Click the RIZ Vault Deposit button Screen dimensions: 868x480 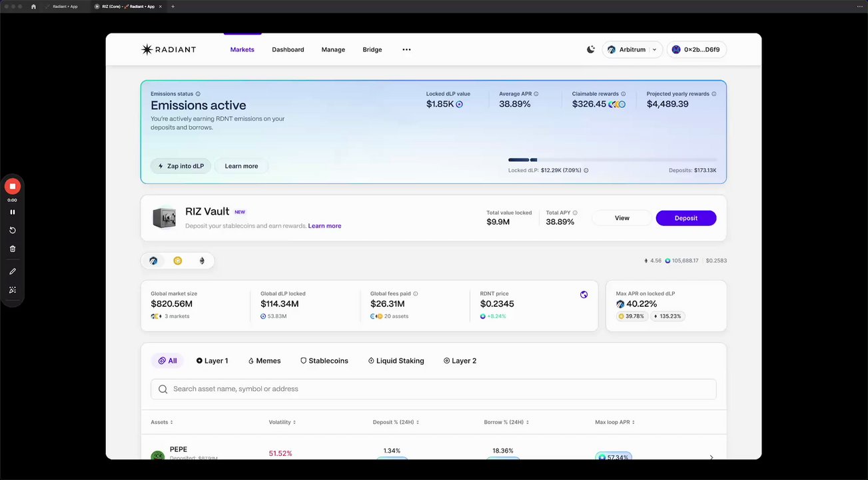[x=686, y=218]
